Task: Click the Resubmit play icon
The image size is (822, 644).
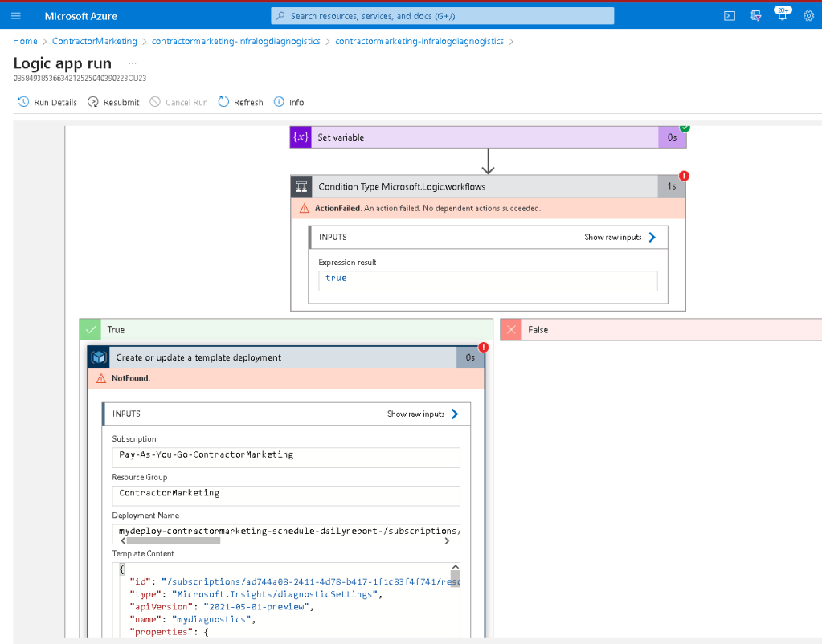Action: (x=92, y=102)
